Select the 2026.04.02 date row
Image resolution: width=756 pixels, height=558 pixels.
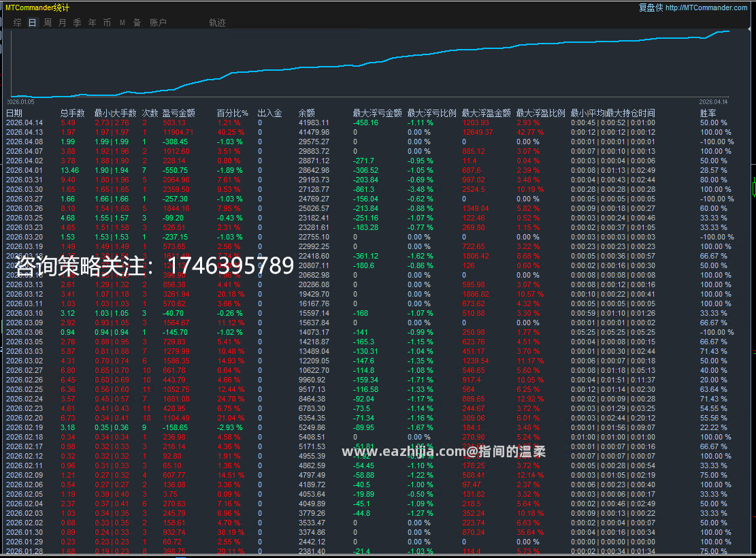[x=370, y=161]
